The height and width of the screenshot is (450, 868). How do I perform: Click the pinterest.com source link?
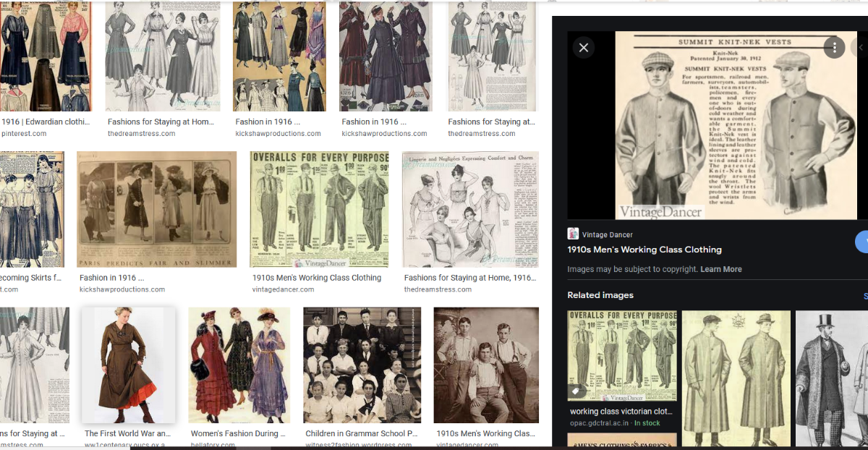click(x=24, y=133)
